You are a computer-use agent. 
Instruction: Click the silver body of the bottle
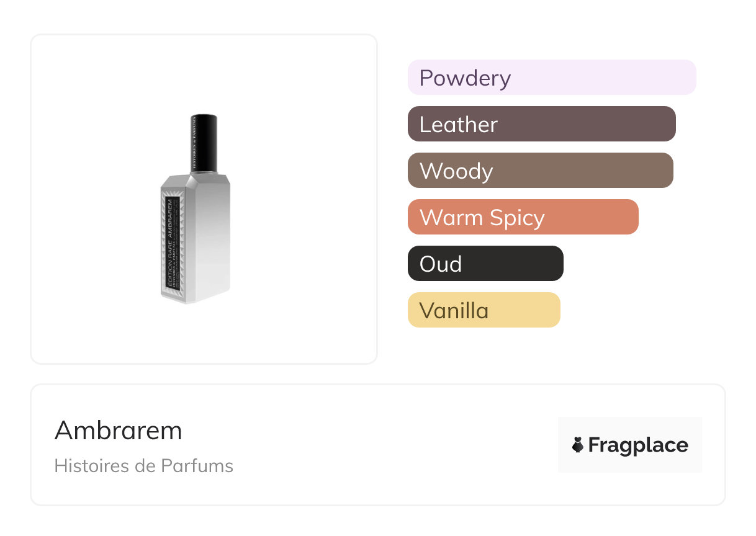[x=208, y=248]
